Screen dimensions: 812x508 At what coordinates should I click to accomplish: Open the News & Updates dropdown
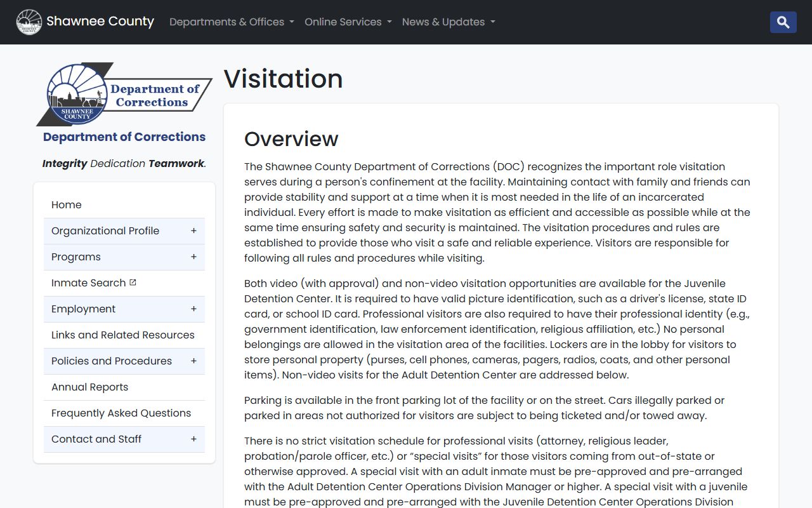coord(449,22)
